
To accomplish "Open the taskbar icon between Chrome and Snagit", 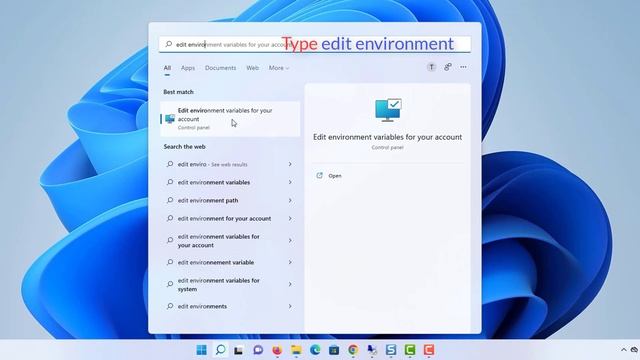I will pyautogui.click(x=372, y=350).
